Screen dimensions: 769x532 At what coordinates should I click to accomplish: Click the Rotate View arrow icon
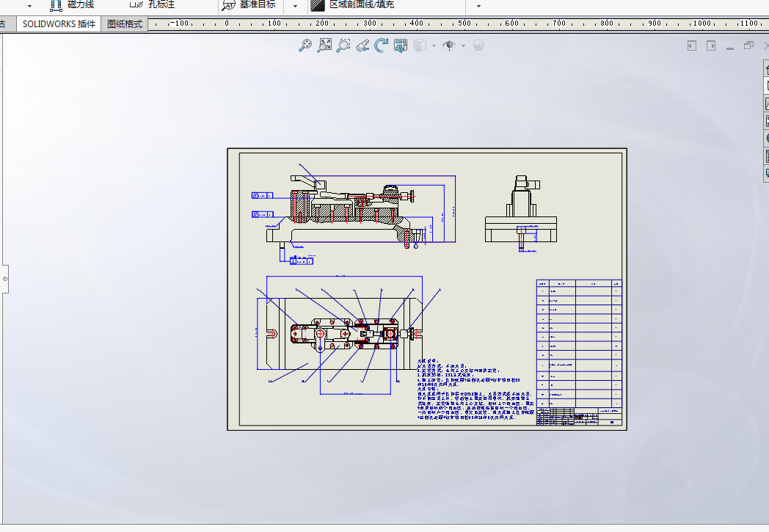381,45
